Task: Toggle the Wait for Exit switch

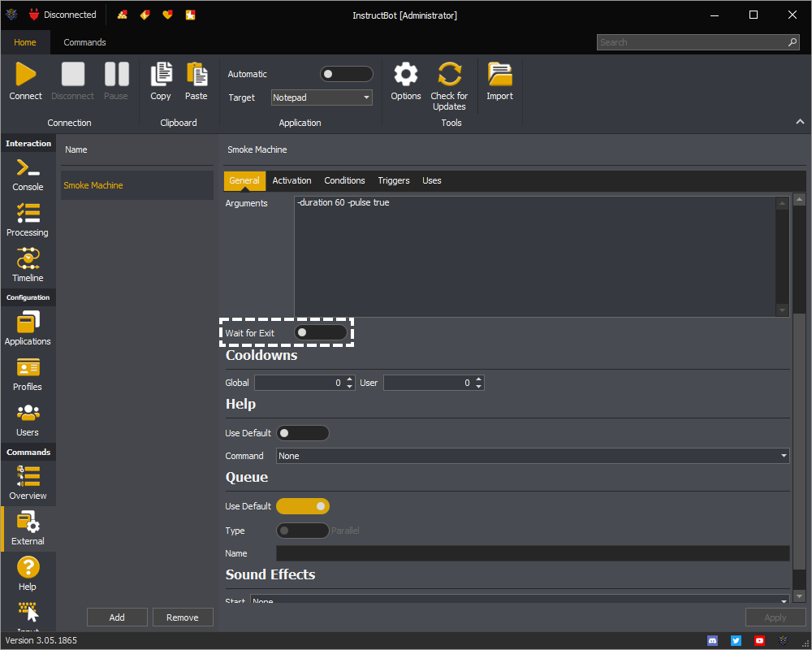Action: coord(321,333)
